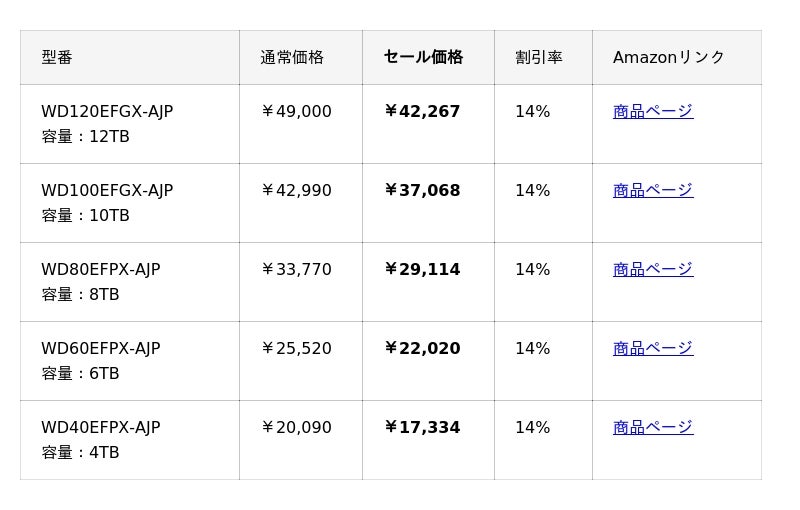Click the 割引率 column header
Image resolution: width=800 pixels, height=510 pixels.
point(538,57)
